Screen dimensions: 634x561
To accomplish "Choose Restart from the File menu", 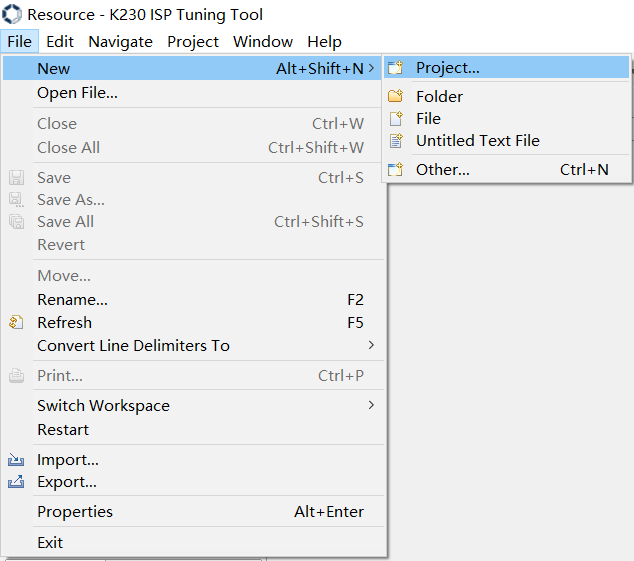I will point(63,429).
